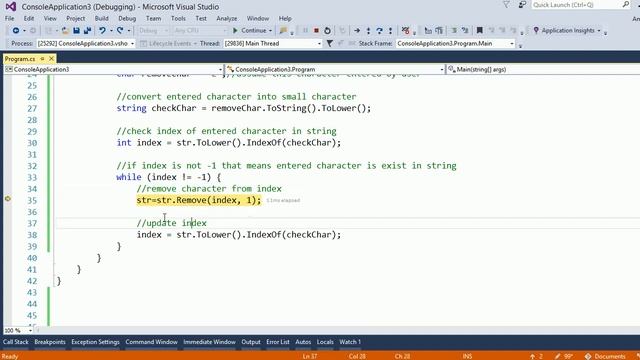
Task: Open the Command Window tab
Action: click(x=151, y=342)
